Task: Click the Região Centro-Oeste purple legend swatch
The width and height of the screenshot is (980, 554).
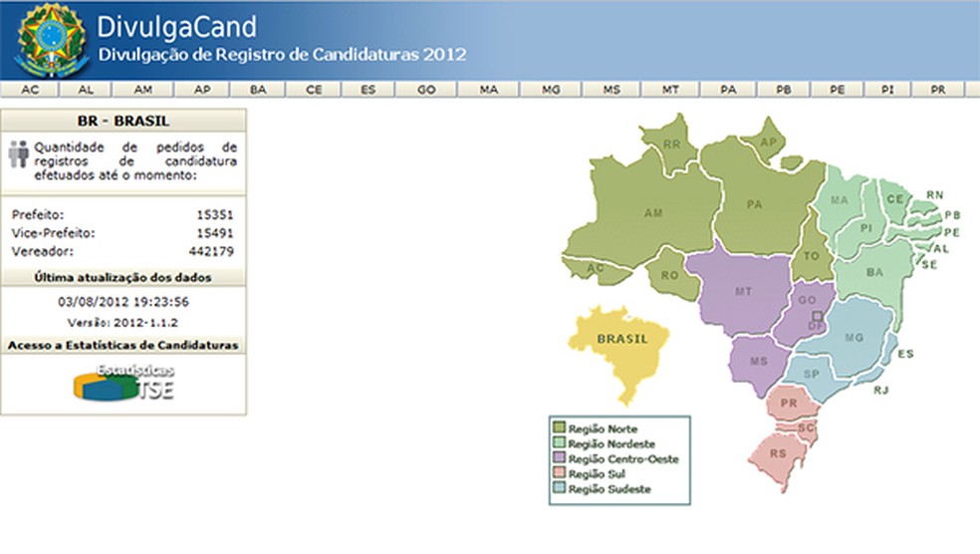Action: 559,457
